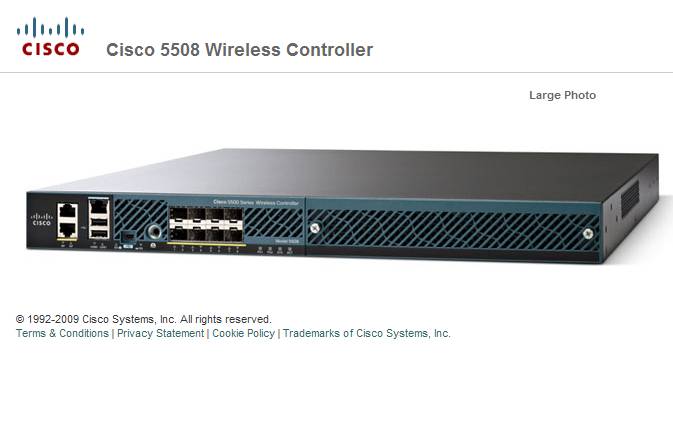The width and height of the screenshot is (673, 429).
Task: Click the small mini-USB console port
Action: point(128,236)
